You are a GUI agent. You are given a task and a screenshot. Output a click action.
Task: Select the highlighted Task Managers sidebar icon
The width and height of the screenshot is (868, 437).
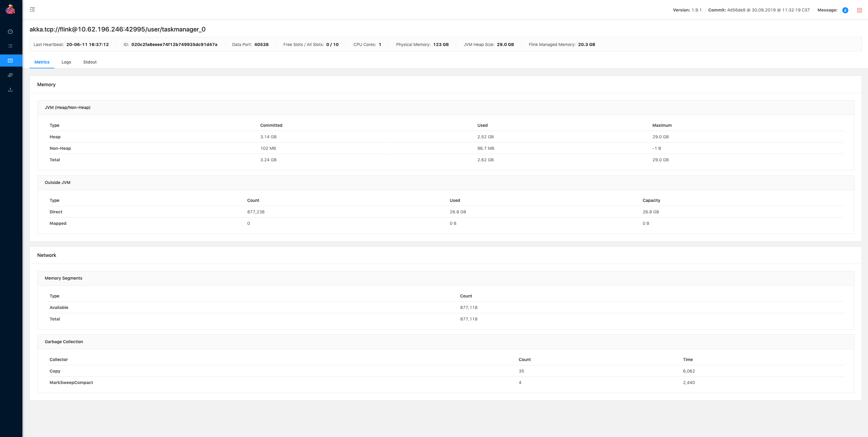tap(10, 61)
